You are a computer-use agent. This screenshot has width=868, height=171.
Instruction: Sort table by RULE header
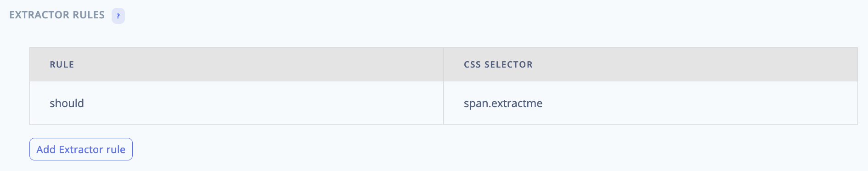[x=62, y=64]
